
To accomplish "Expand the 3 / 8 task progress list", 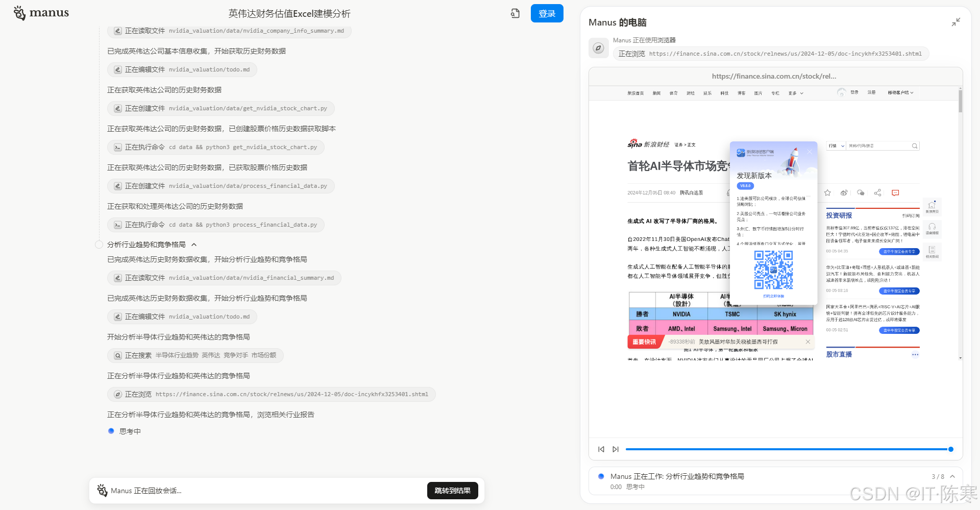I will [952, 476].
